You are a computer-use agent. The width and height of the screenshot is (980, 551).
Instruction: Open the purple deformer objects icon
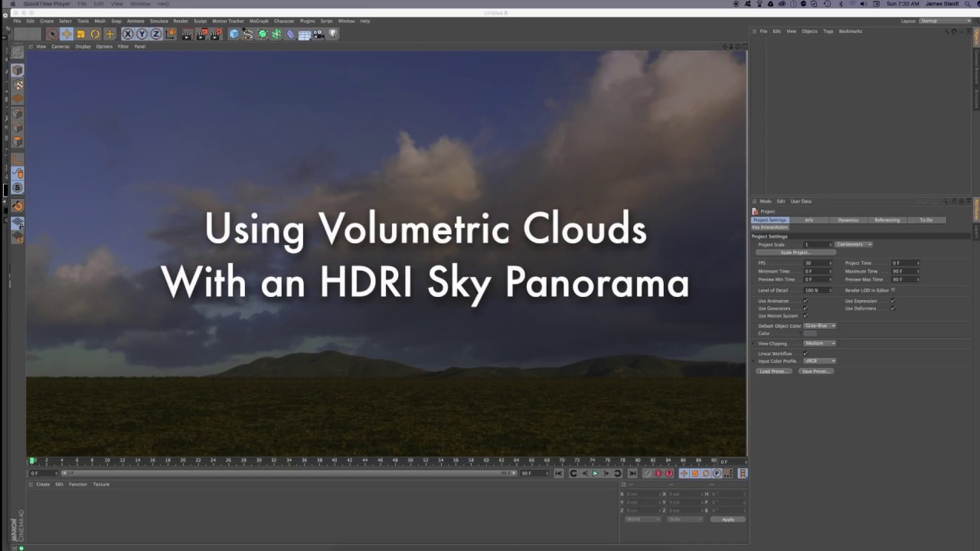pos(290,34)
